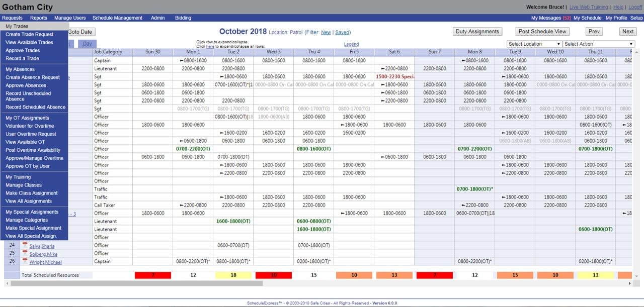Select Volunteer for Overtime menu entry
This screenshot has height=307, width=644.
tap(30, 126)
